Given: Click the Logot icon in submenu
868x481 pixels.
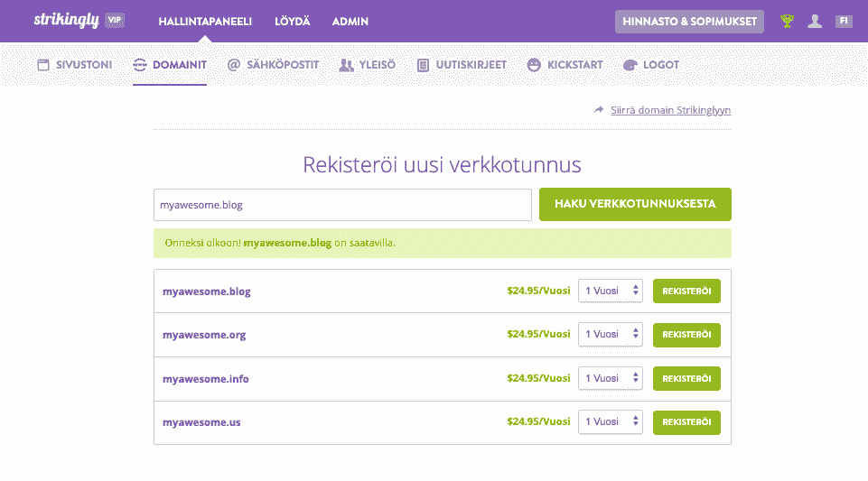Looking at the screenshot, I should (x=630, y=65).
